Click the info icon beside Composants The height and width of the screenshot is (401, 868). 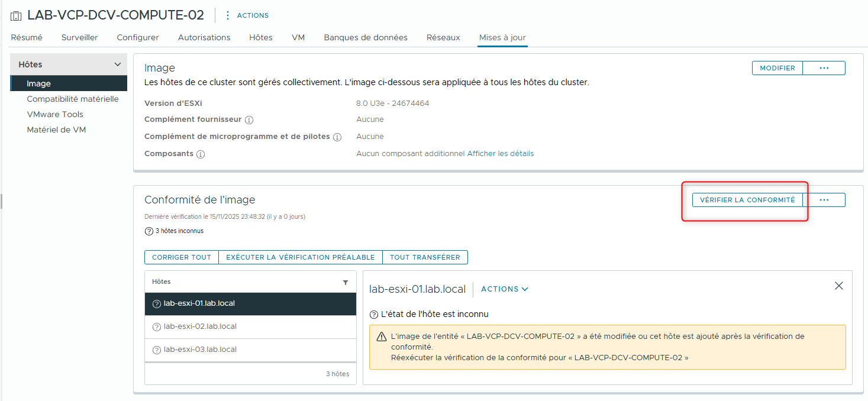201,154
